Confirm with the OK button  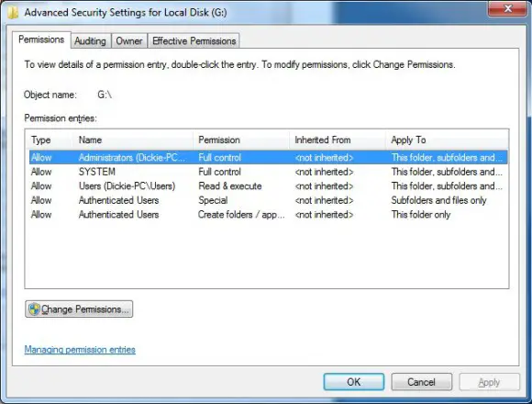pos(354,382)
